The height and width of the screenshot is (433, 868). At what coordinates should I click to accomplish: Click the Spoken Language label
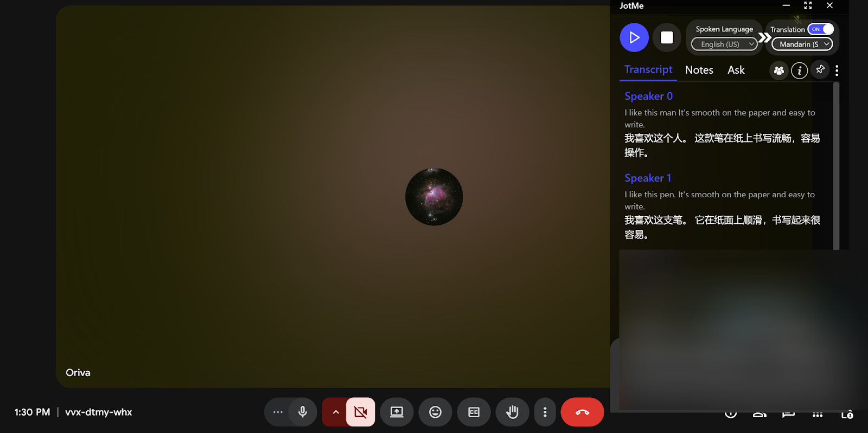(x=724, y=29)
